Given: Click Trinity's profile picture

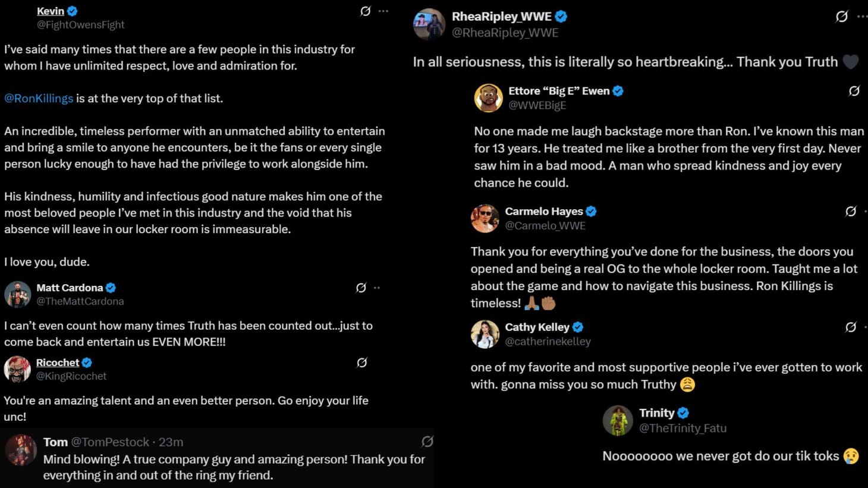Looking at the screenshot, I should (x=618, y=420).
